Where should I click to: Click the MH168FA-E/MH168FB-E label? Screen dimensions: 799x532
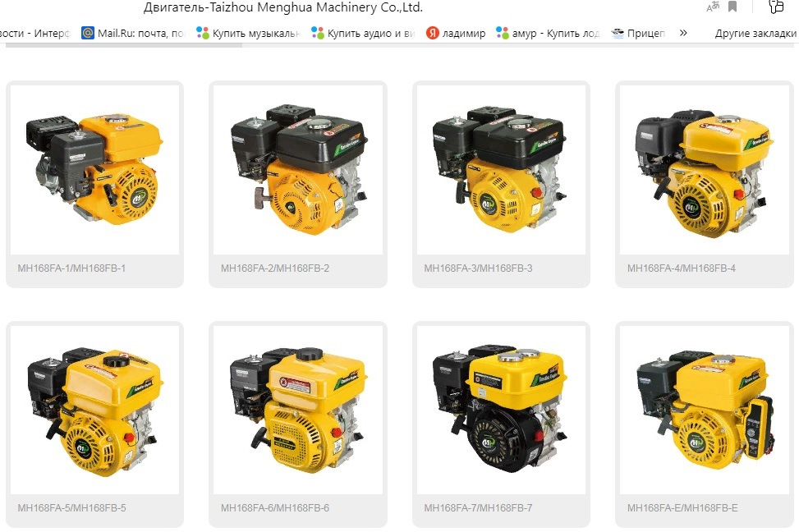click(x=682, y=508)
